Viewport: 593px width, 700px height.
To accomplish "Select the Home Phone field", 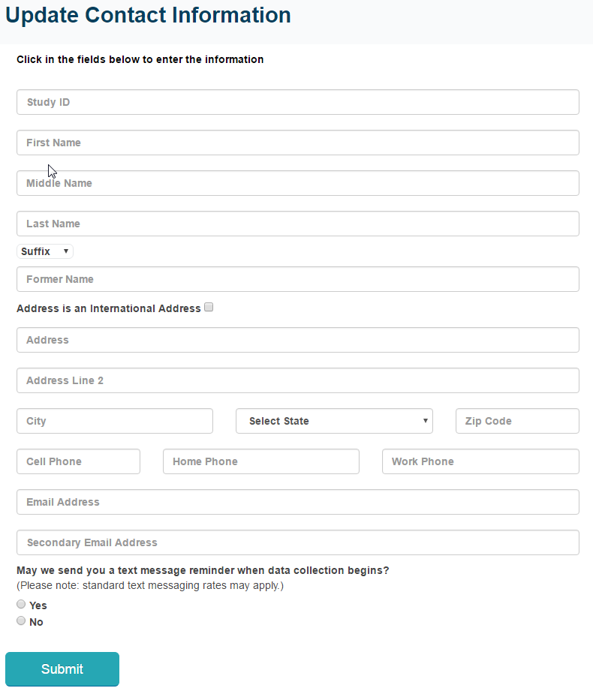I will coord(260,461).
